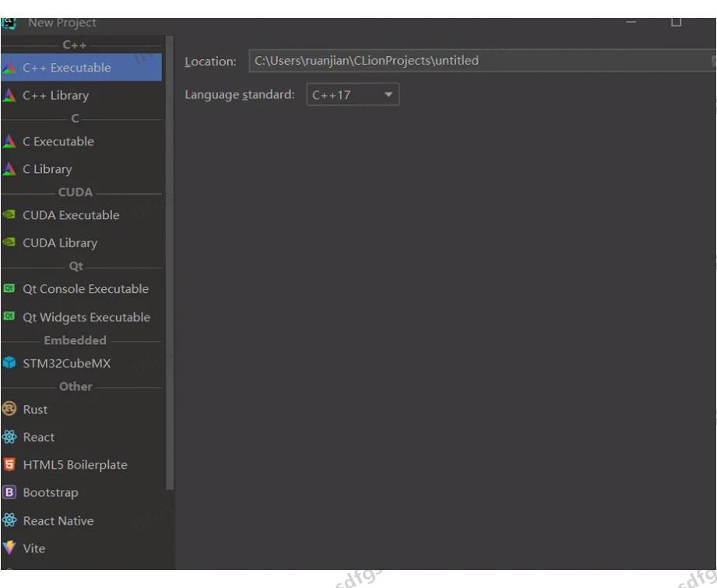The height and width of the screenshot is (588, 717).
Task: Click the Language standard dropdown arrow
Action: [388, 95]
